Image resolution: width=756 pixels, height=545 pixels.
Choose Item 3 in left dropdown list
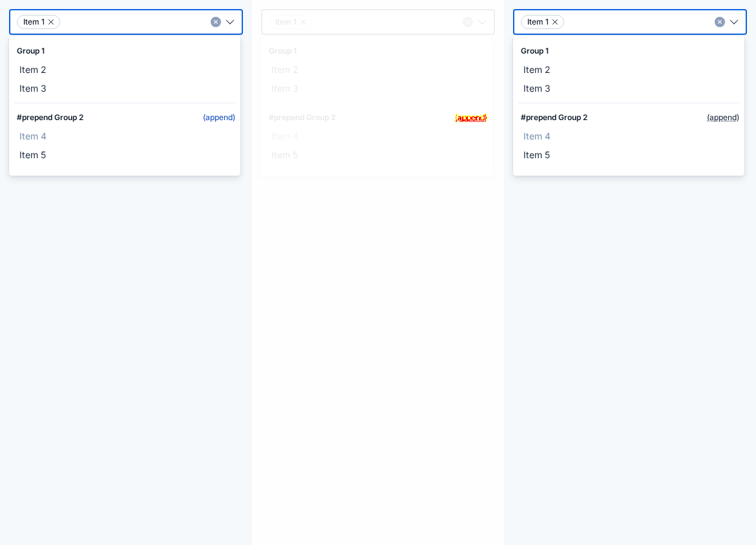tap(125, 88)
